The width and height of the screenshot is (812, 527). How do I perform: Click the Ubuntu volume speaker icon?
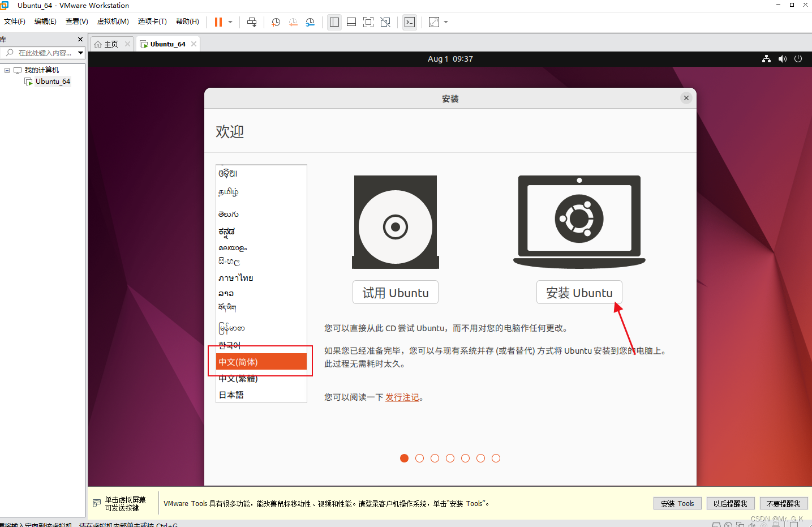[x=783, y=59]
